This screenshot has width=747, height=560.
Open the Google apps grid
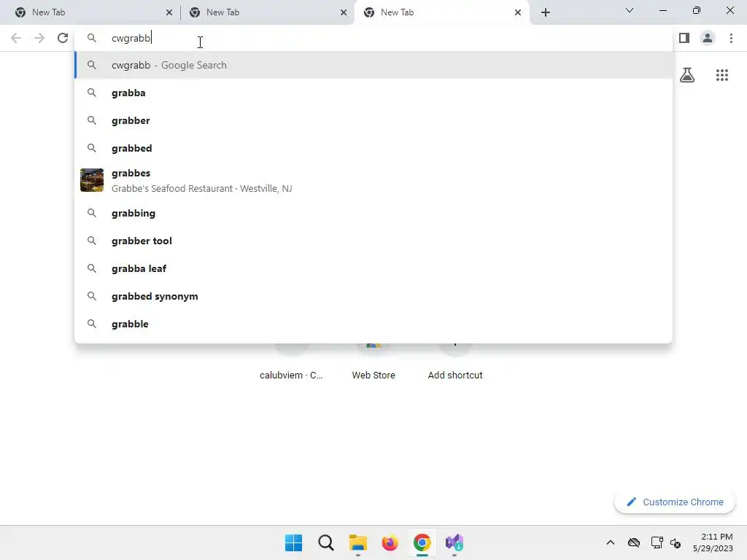721,75
